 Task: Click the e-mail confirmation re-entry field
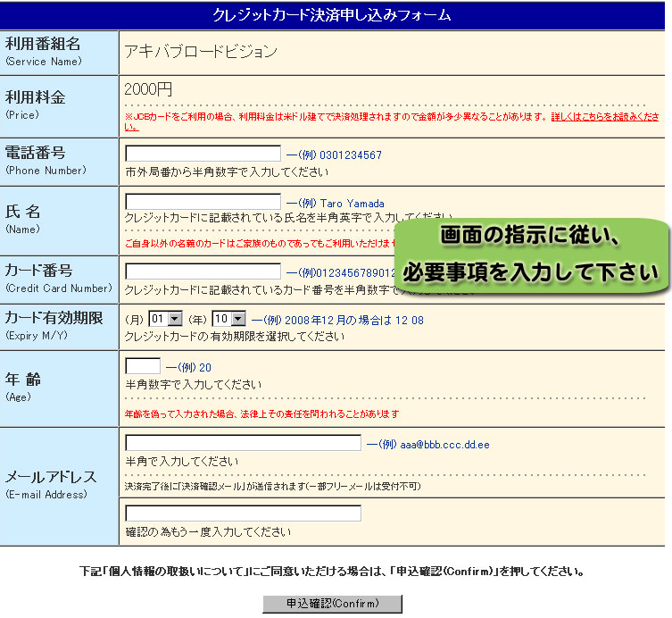point(243,514)
